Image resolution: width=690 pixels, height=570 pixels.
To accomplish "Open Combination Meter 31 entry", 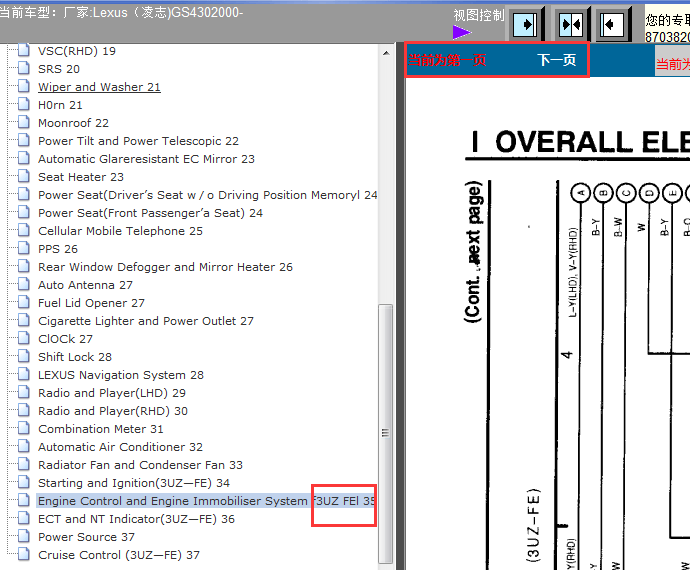I will tap(100, 429).
